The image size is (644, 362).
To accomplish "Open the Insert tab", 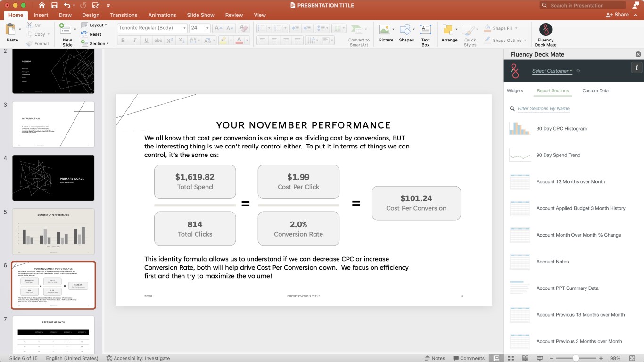I will click(41, 15).
